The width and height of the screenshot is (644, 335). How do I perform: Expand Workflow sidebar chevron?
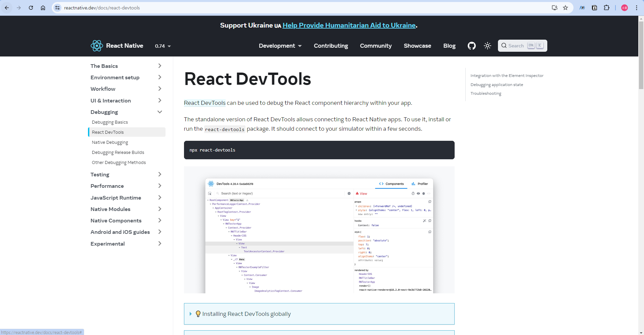[x=160, y=89]
